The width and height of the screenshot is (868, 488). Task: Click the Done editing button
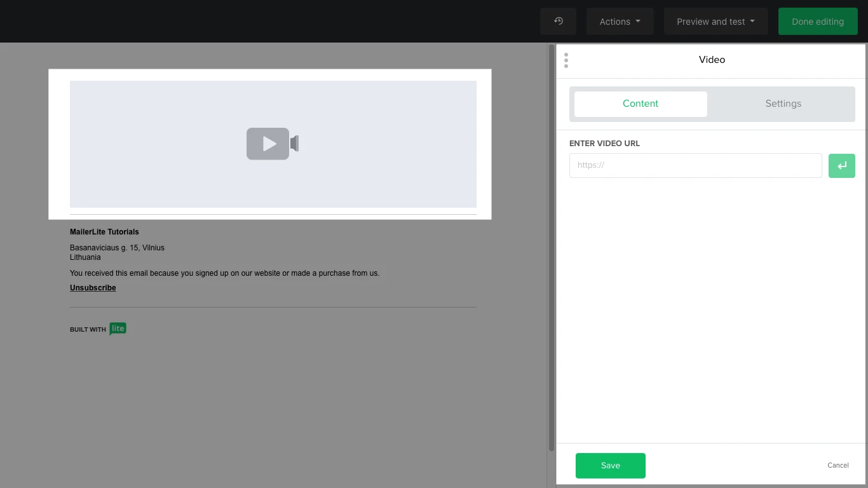click(817, 22)
